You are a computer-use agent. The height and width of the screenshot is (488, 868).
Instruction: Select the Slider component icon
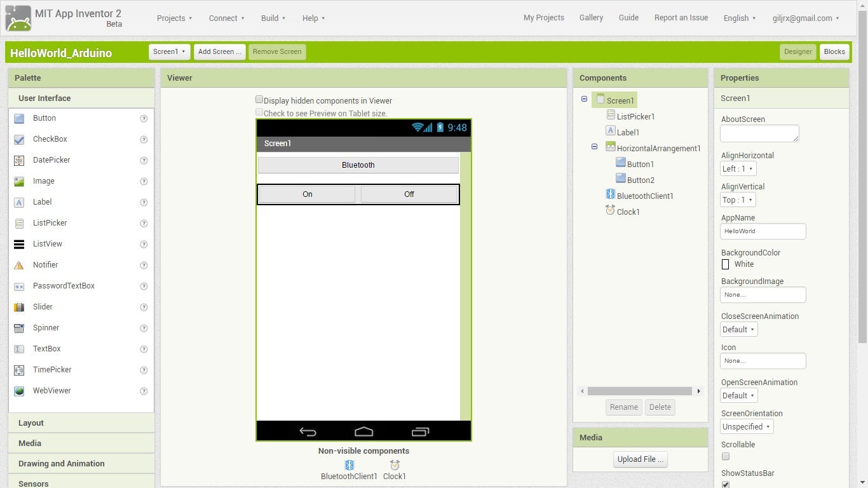coord(20,306)
